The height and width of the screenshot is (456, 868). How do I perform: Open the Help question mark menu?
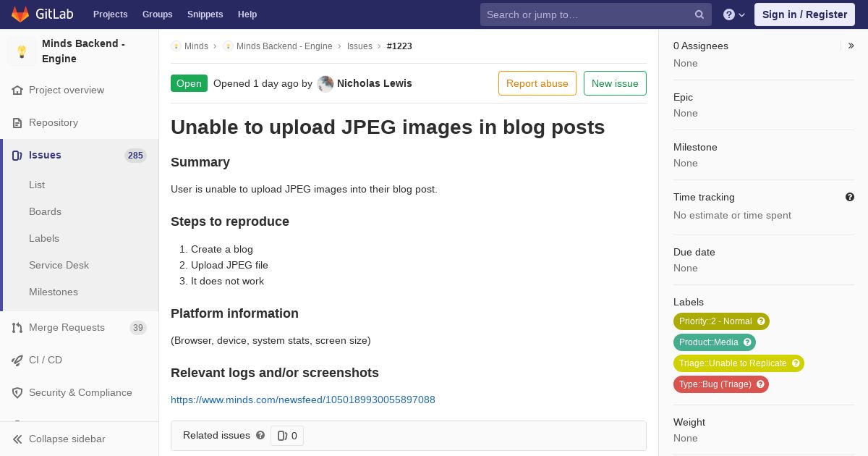[734, 14]
